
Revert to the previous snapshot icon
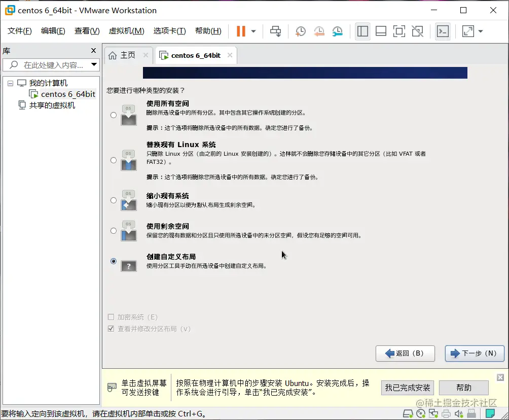319,31
